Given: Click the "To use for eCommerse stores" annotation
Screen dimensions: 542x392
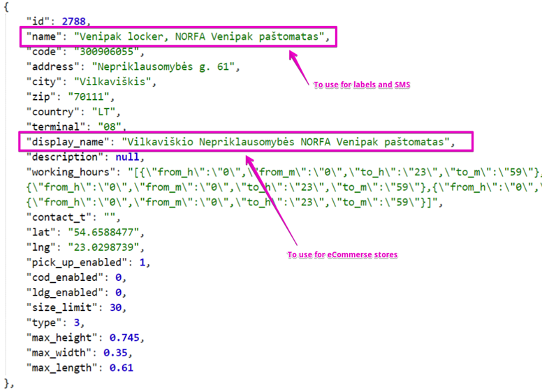Looking at the screenshot, I should click(x=342, y=255).
